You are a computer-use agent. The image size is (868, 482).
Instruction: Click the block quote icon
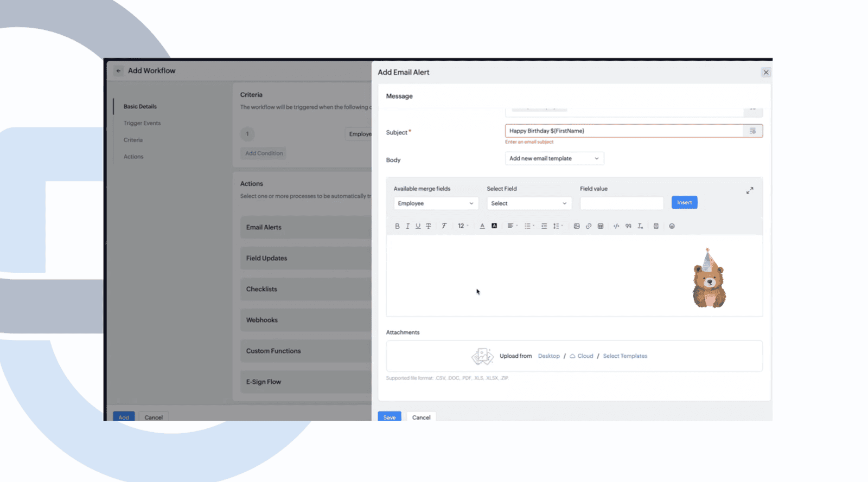pyautogui.click(x=628, y=226)
